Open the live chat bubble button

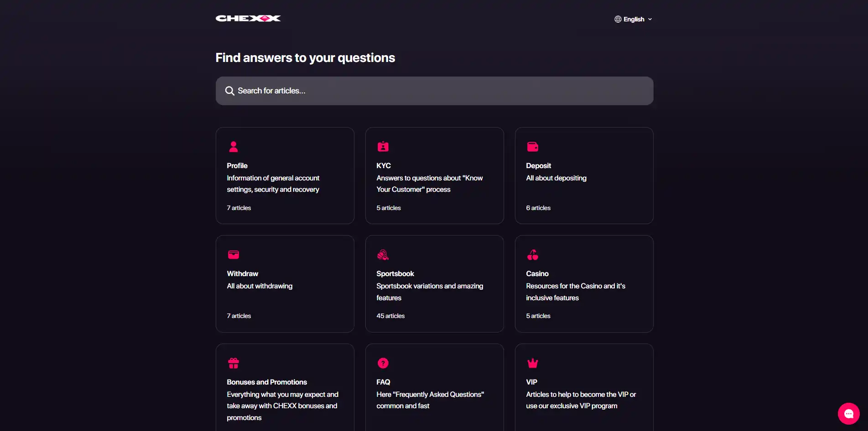pos(848,414)
